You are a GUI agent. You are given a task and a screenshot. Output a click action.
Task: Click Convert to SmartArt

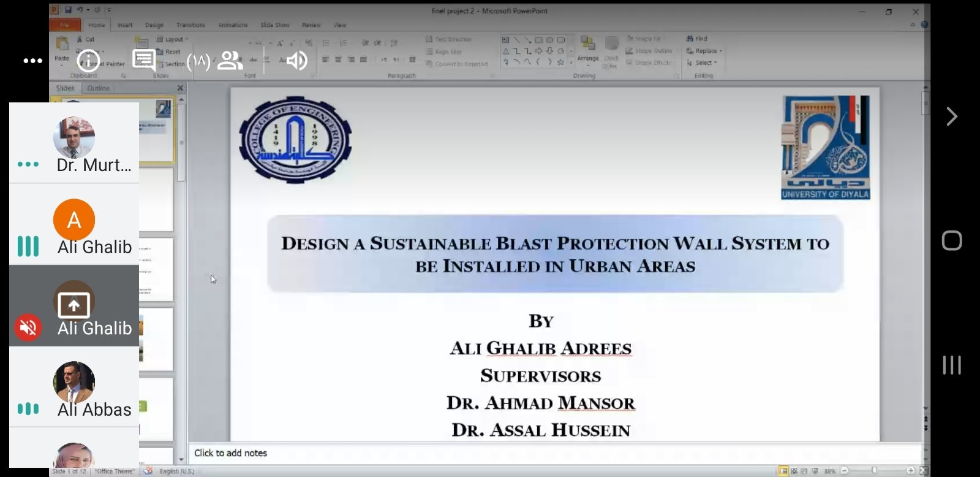coord(457,64)
